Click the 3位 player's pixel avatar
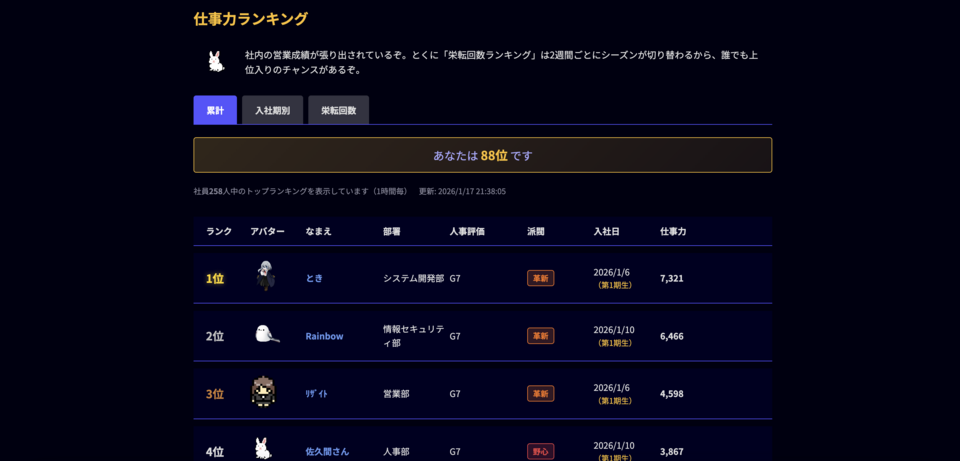960x461 pixels. click(264, 391)
